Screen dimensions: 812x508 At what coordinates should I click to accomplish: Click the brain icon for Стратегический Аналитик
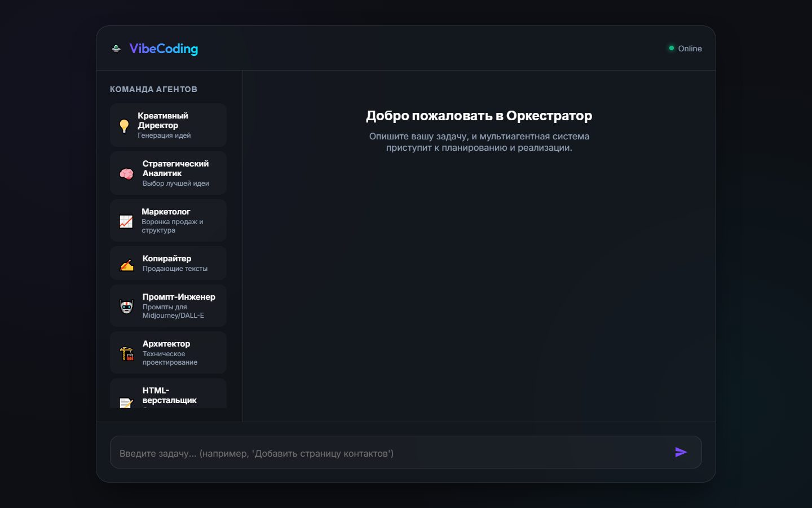(x=126, y=173)
